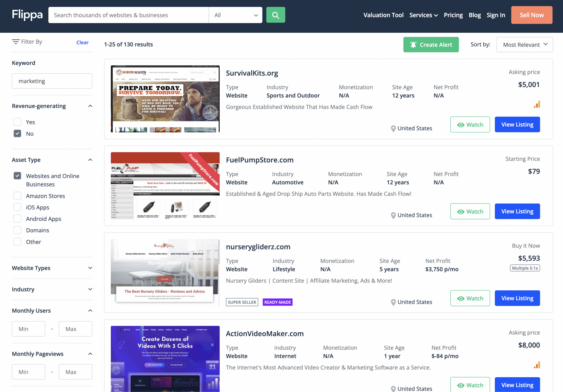This screenshot has width=563, height=392.
Task: Click the $5,593 Buy It Now price
Action: 529,258
